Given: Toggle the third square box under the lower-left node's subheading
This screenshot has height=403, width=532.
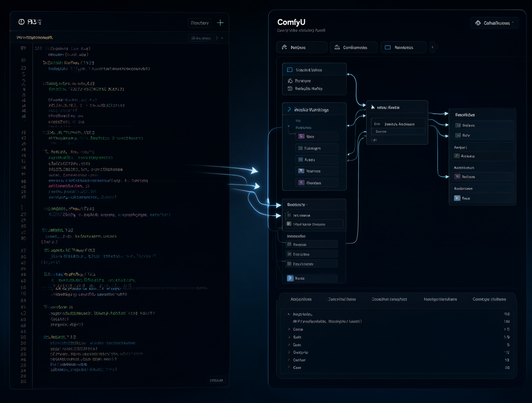Looking at the screenshot, I should coord(289,264).
